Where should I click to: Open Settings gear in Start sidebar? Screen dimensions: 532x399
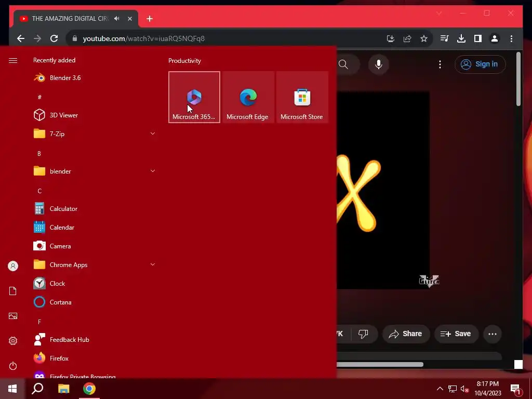click(x=13, y=341)
